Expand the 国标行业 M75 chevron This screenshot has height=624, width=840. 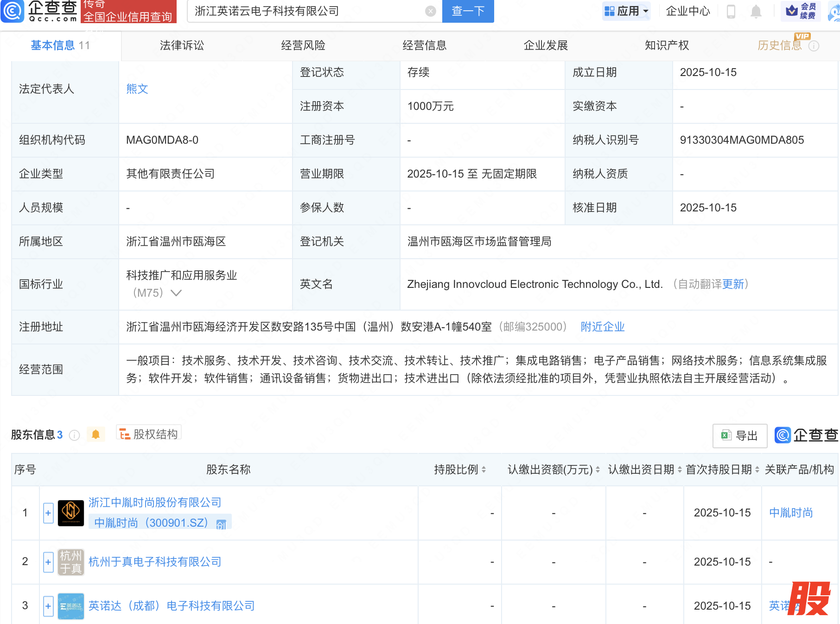click(176, 293)
